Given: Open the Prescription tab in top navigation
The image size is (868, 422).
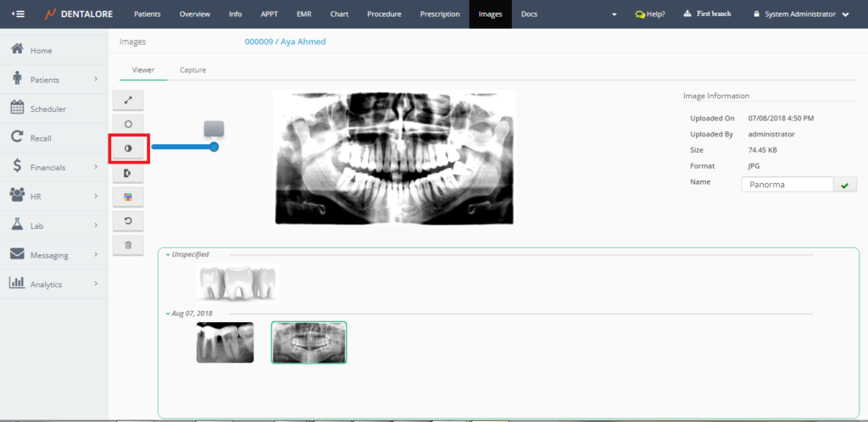Looking at the screenshot, I should click(440, 14).
